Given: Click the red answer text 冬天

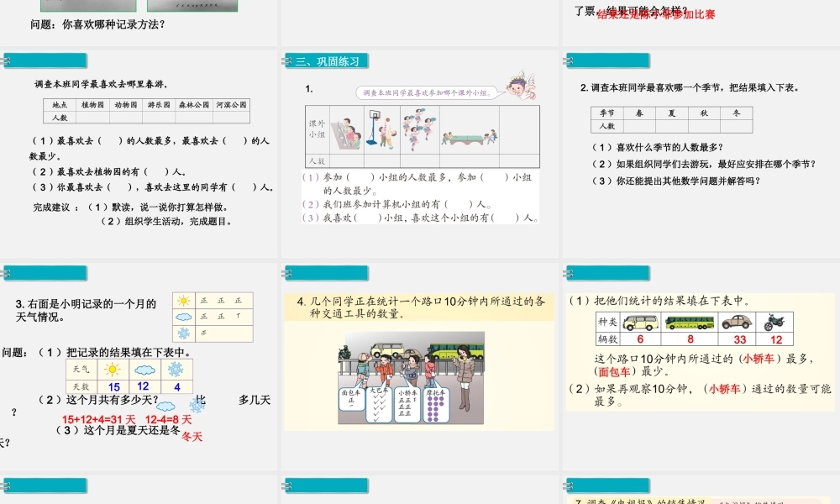Looking at the screenshot, I should pyautogui.click(x=192, y=436).
